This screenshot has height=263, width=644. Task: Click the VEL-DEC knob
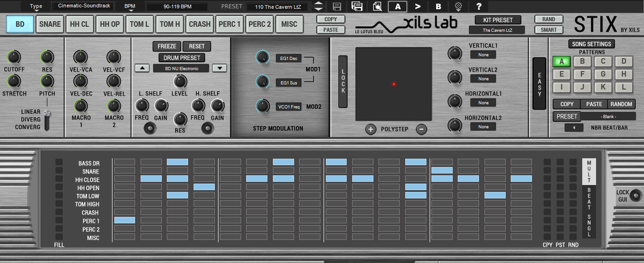[x=80, y=81]
